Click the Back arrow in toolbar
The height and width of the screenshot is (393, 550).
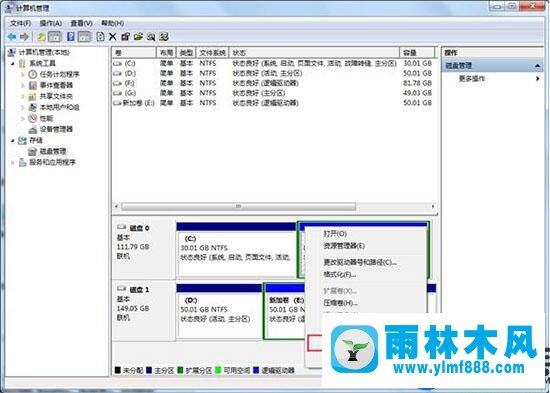tap(12, 36)
